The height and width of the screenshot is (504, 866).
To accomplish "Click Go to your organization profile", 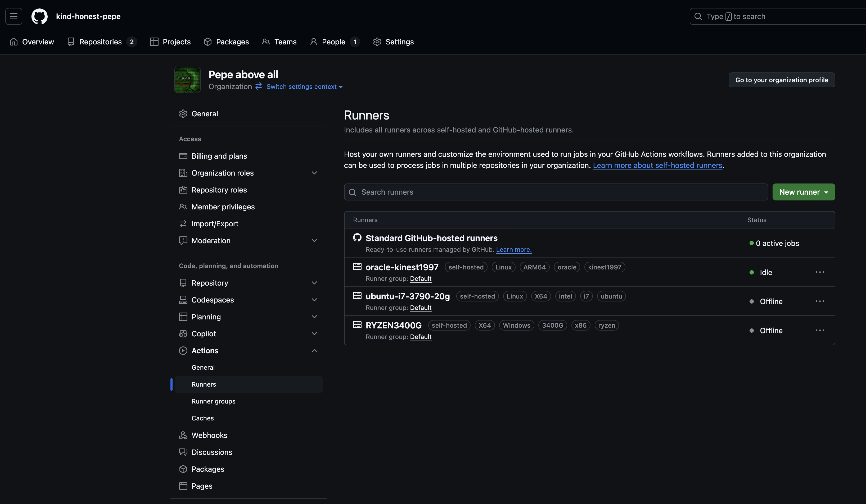I will coord(782,80).
